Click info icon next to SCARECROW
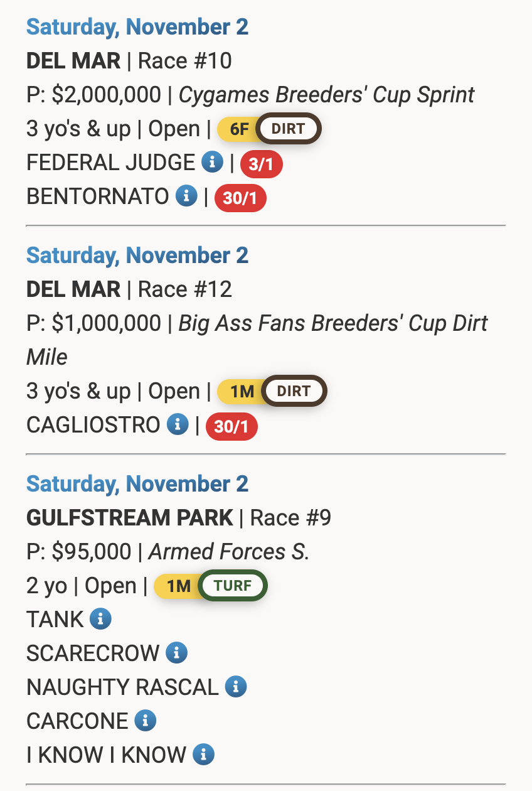 click(x=176, y=654)
